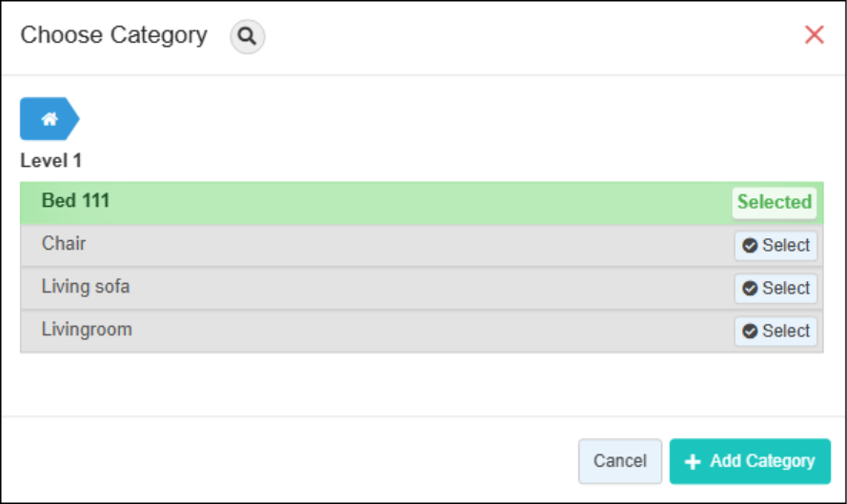Drill into the Livingroom category name
This screenshot has width=847, height=504.
[x=87, y=330]
